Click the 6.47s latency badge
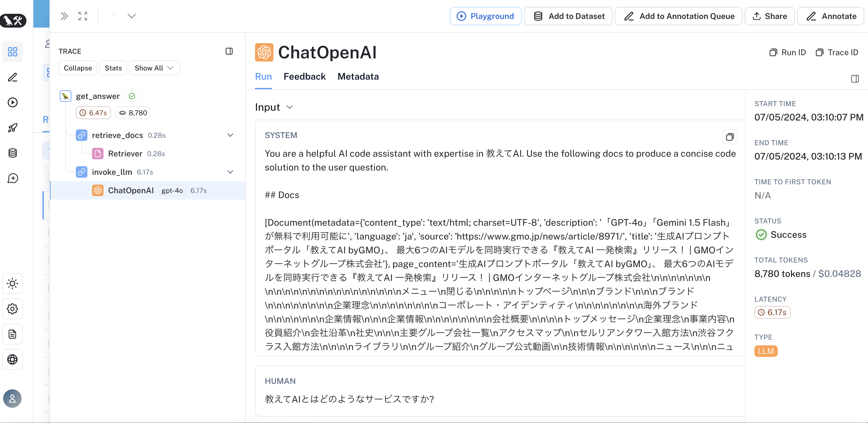Viewport: 868px width, 423px height. [93, 113]
